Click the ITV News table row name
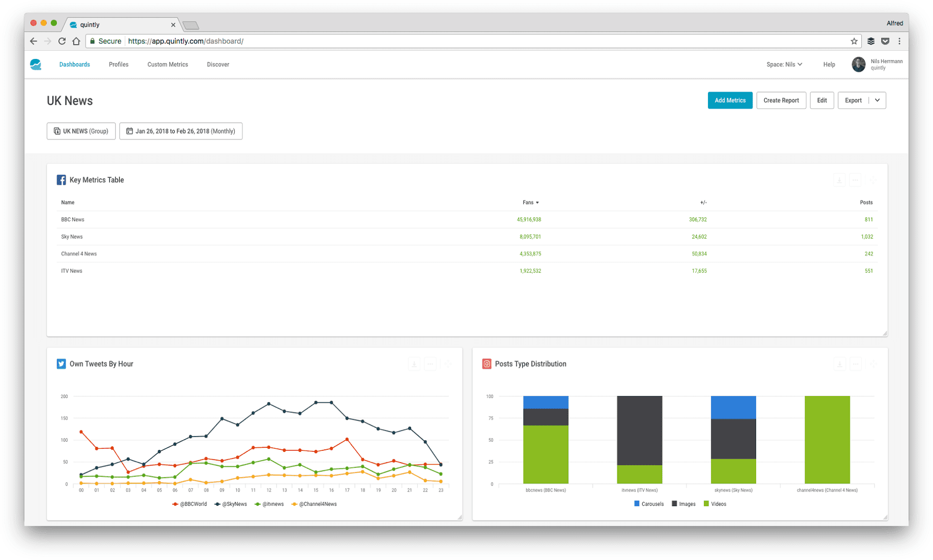 click(x=72, y=271)
